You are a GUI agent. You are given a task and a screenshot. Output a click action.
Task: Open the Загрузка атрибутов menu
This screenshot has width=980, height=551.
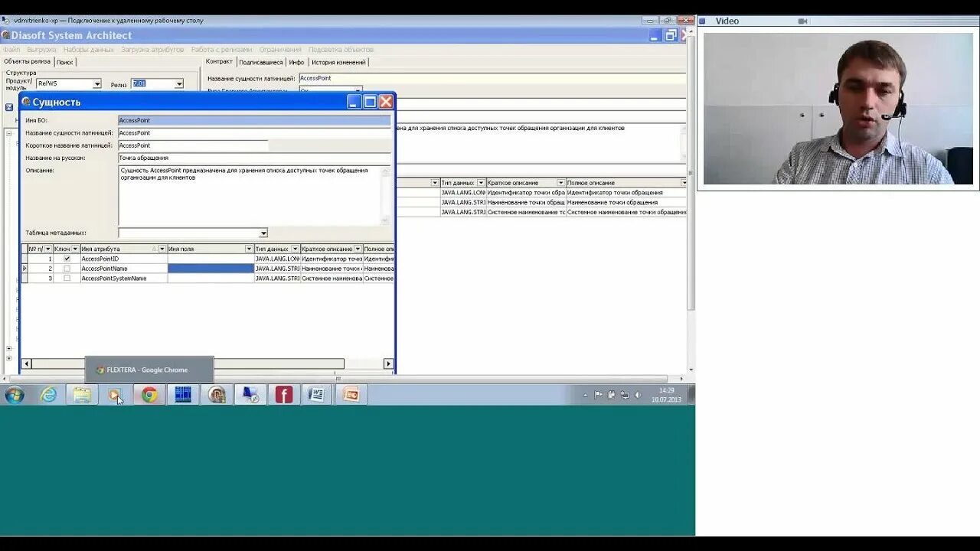152,49
